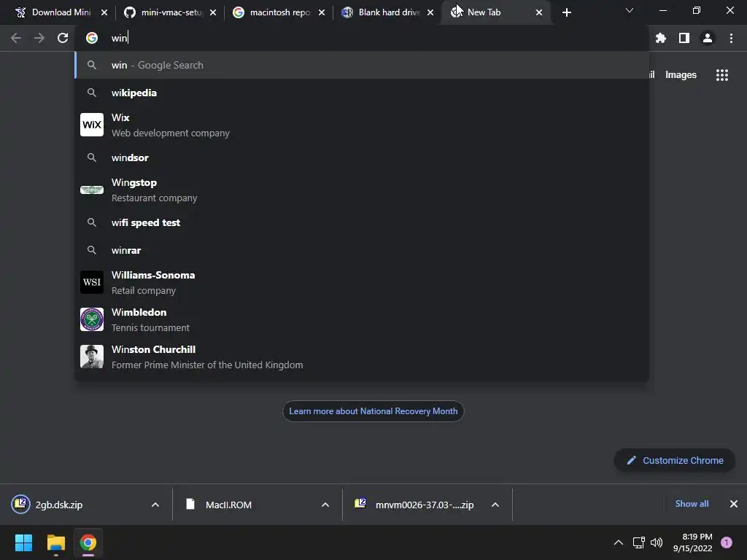Open the network status tray icon
The image size is (747, 560).
[x=638, y=542]
